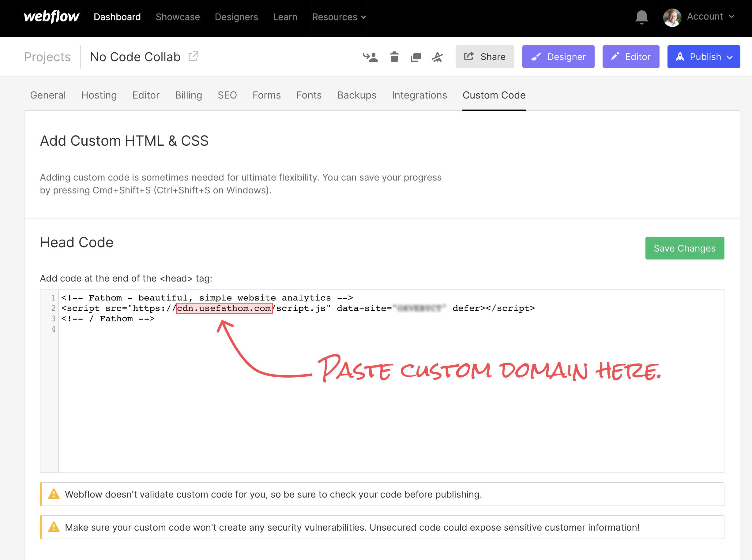
Task: Click line number 4 in gutter
Action: [53, 329]
